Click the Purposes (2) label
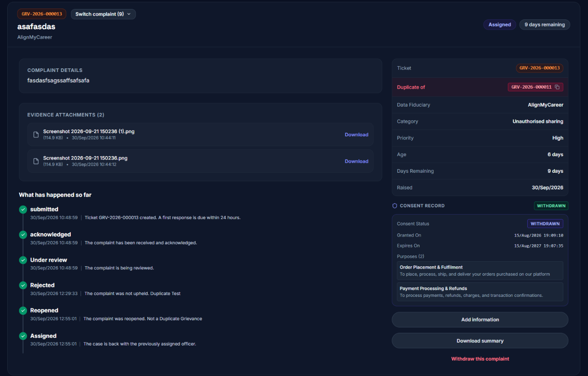Image resolution: width=588 pixels, height=376 pixels. 411,256
